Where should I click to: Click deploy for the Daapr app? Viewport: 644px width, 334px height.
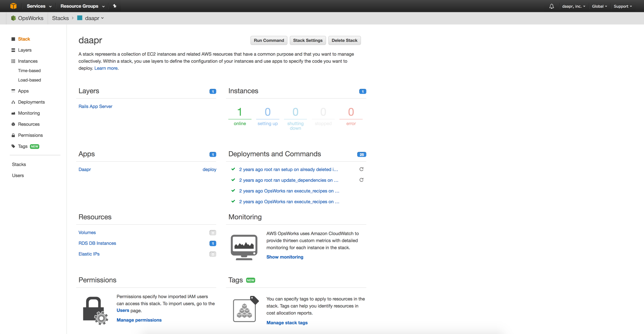point(209,169)
